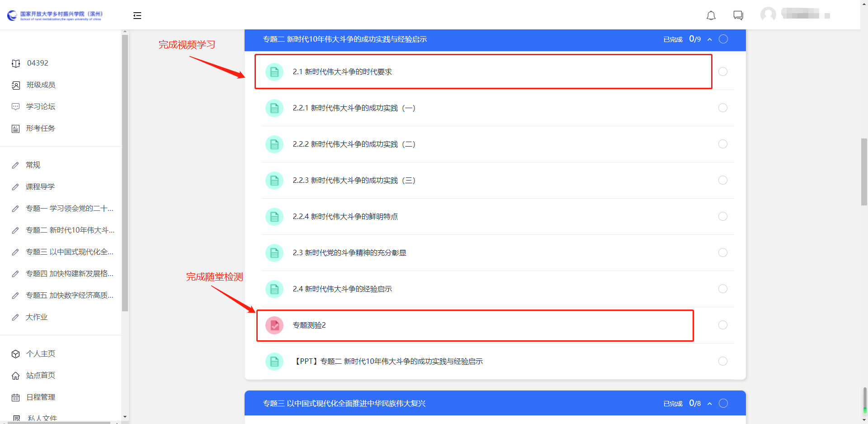Toggle completion circle for 专题测验2

[723, 325]
